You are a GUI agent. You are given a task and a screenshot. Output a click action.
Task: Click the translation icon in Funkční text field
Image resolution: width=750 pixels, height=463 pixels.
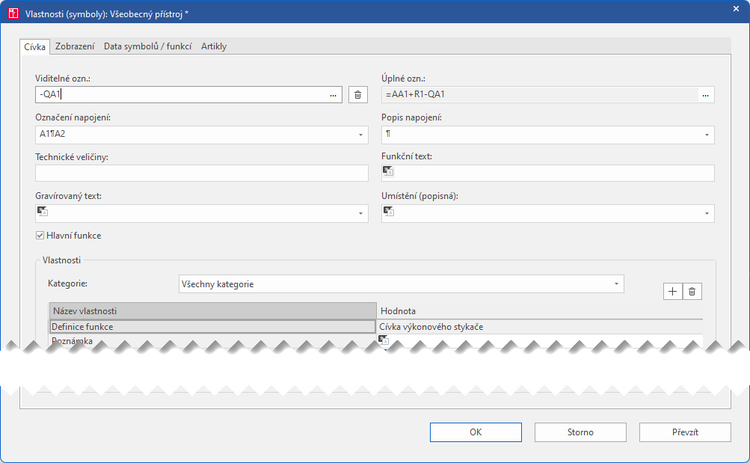point(388,172)
